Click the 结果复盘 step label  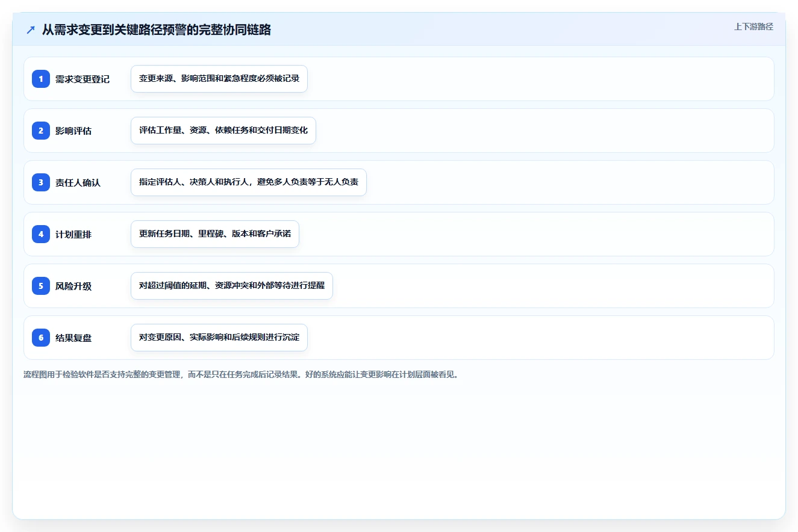coord(73,338)
